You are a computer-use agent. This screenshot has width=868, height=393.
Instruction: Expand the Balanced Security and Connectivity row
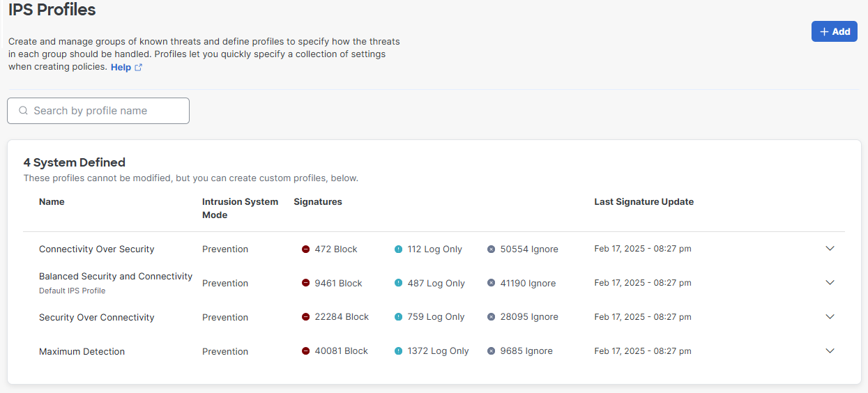point(830,282)
